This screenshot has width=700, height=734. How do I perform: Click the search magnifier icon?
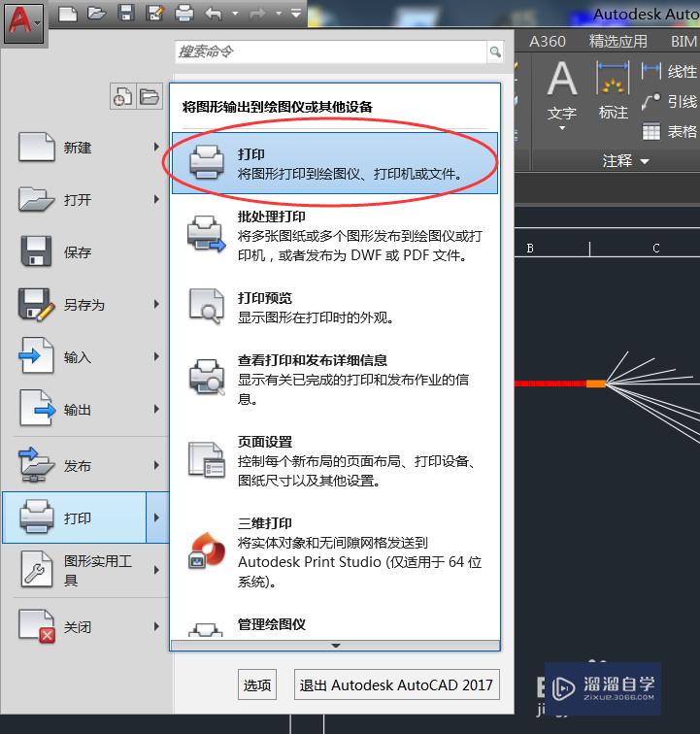pos(495,52)
